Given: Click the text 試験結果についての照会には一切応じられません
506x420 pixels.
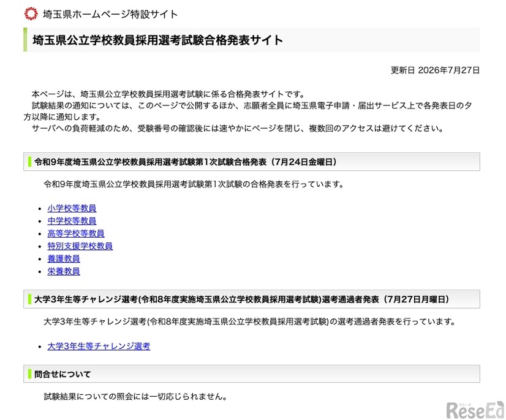Looking at the screenshot, I should pos(135,397).
